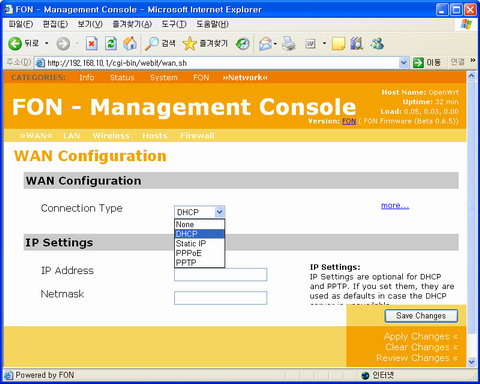Open the 즐겨찾기(A) menu
The width and height of the screenshot is (480, 384).
tap(132, 24)
